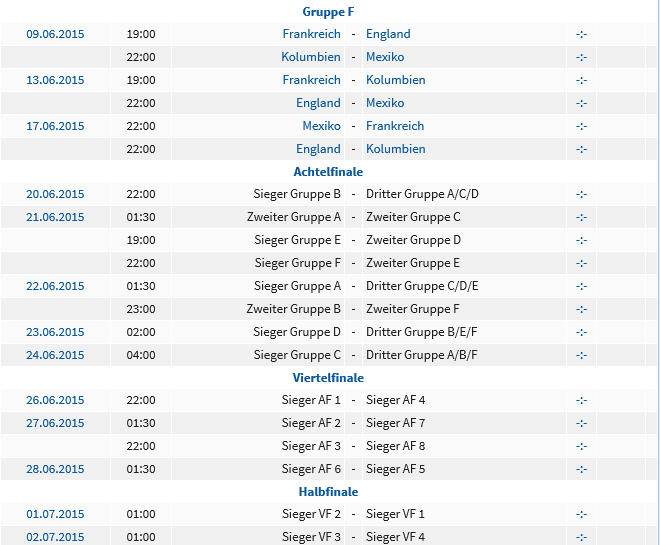
Task: Open the 26.06.2015 quarterfinal date link
Action: tap(55, 400)
